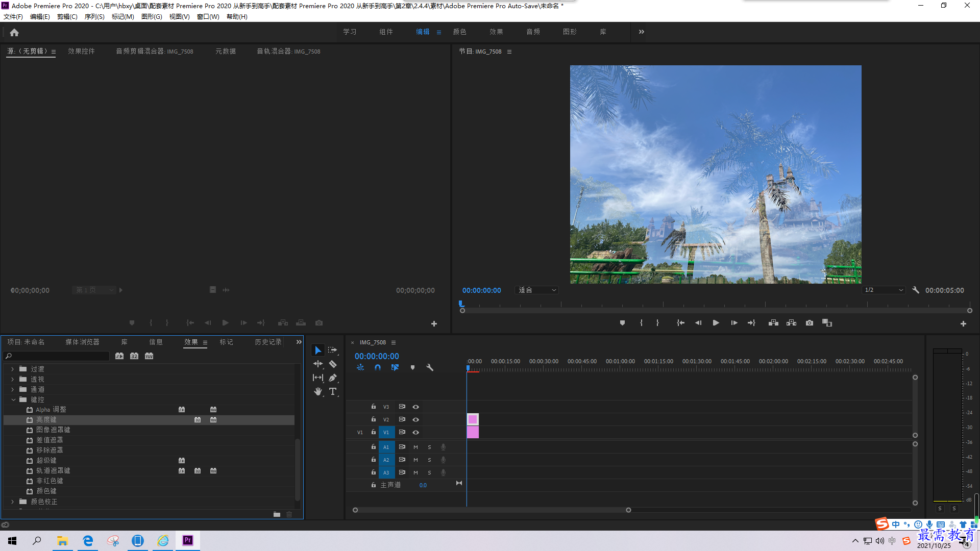Viewport: 980px width, 551px height.
Task: Select the 亮度键 effect
Action: point(46,419)
